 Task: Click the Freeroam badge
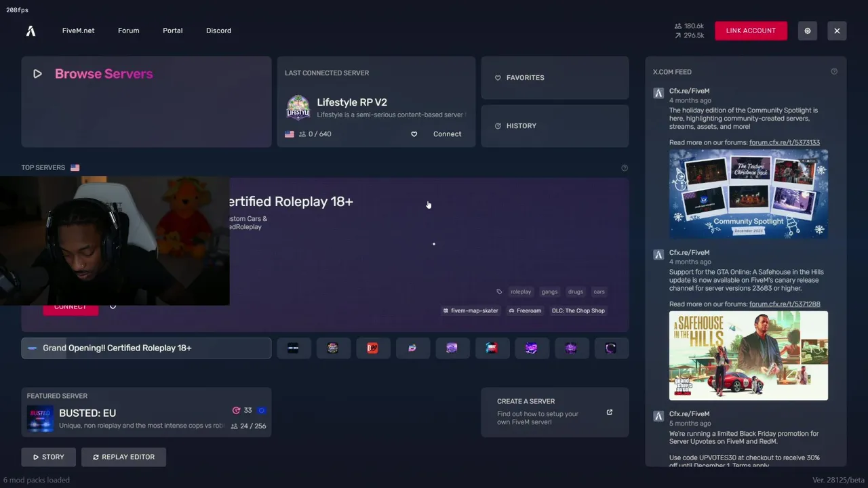pos(525,310)
